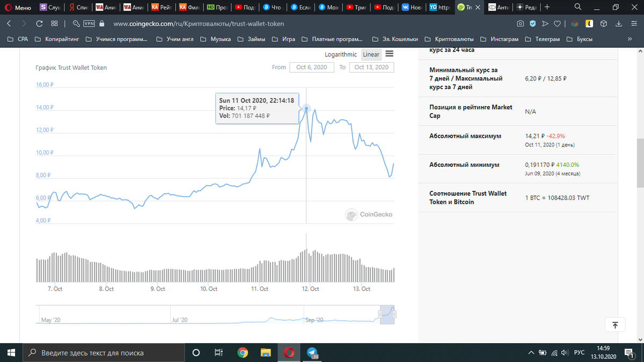This screenshot has height=362, width=644.
Task: Open the colored cube extension
Action: (x=574, y=24)
